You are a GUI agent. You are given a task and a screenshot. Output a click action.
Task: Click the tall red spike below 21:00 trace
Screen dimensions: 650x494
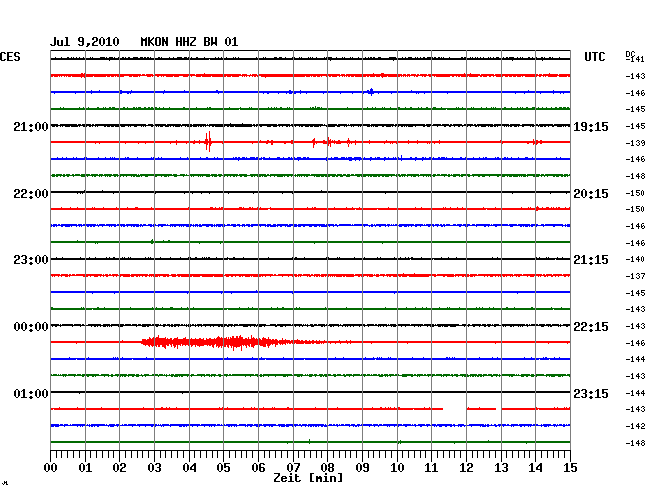click(209, 142)
